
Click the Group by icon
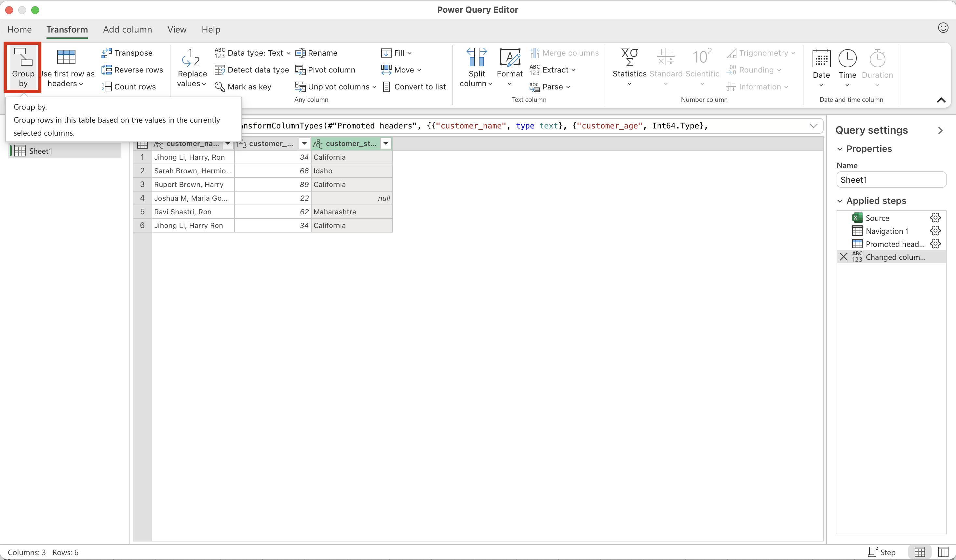click(23, 58)
